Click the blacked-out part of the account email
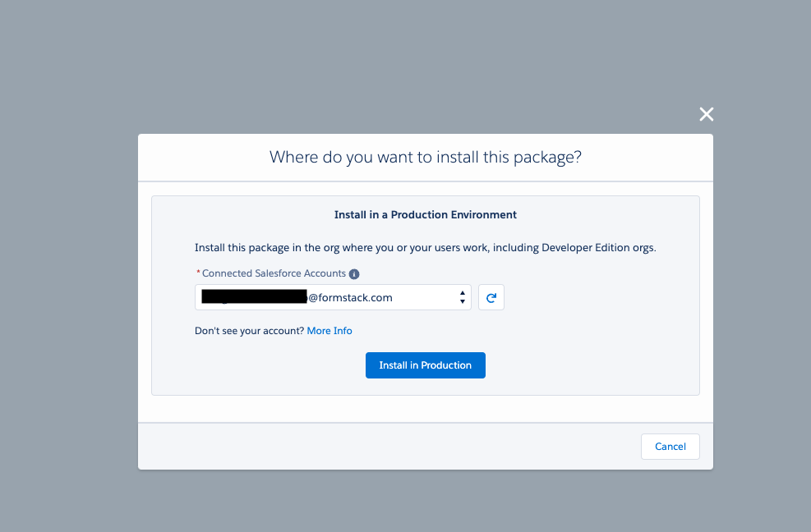The width and height of the screenshot is (811, 532). tap(254, 297)
